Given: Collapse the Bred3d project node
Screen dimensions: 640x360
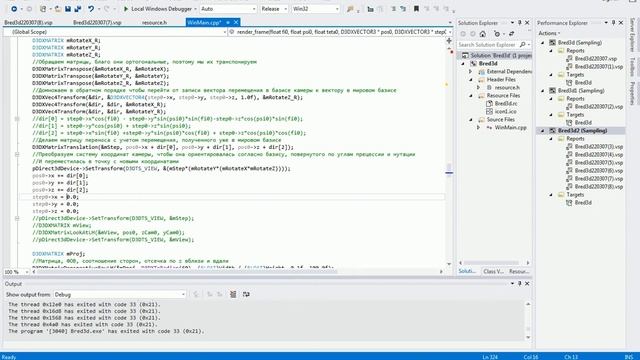Looking at the screenshot, I should point(463,64).
